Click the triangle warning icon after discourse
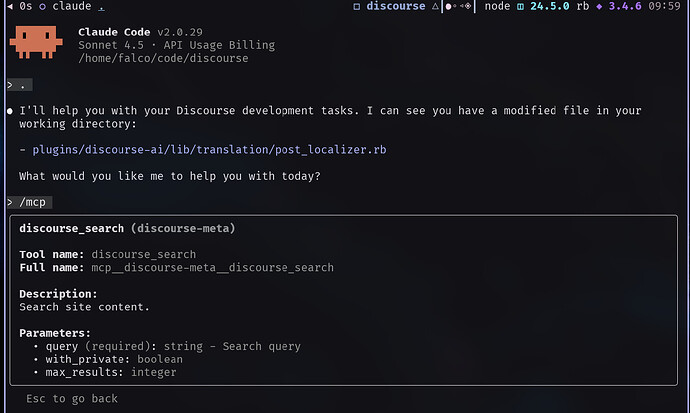The image size is (690, 413). pos(435,6)
